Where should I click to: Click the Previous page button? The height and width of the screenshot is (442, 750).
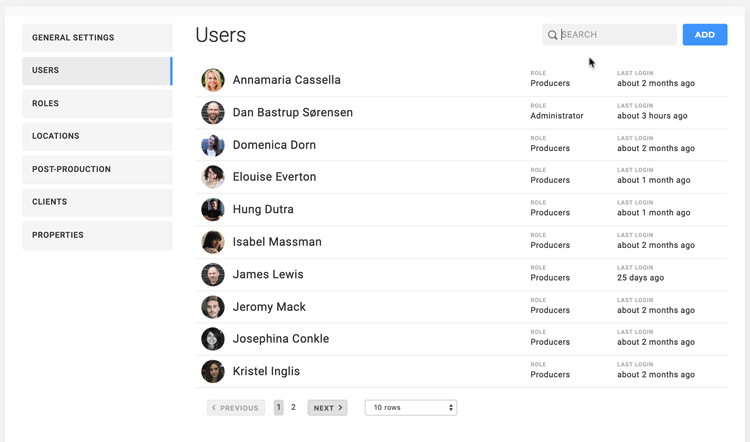click(x=236, y=408)
